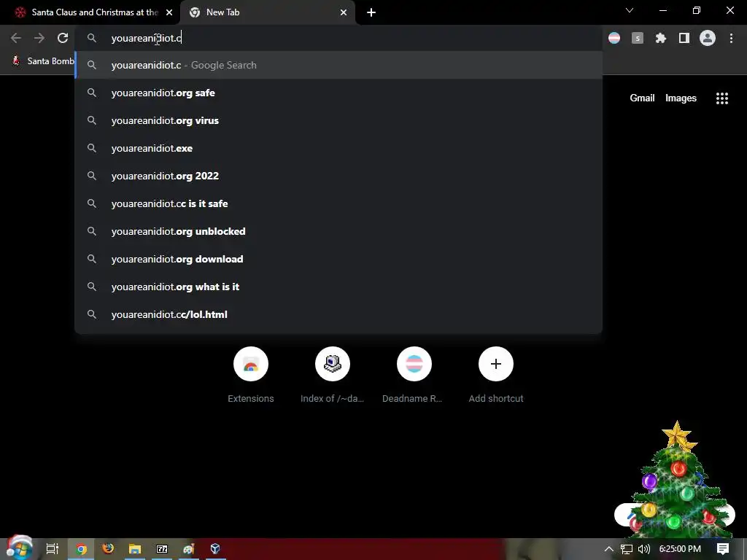Open Chrome's three-dot menu
The height and width of the screenshot is (560, 747).
click(x=731, y=38)
